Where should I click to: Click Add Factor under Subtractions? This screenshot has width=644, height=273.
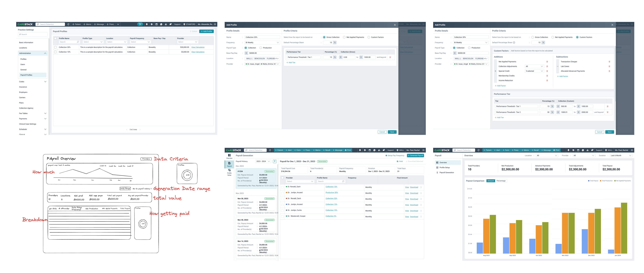pyautogui.click(x=563, y=76)
